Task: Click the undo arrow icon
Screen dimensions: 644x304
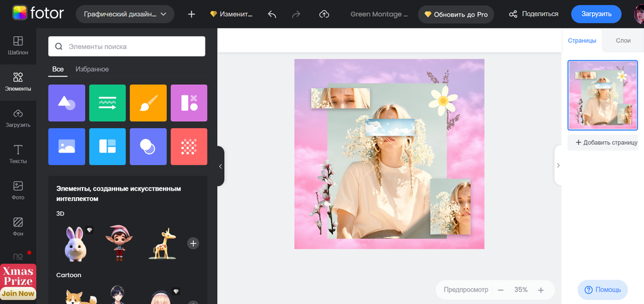Action: click(272, 14)
